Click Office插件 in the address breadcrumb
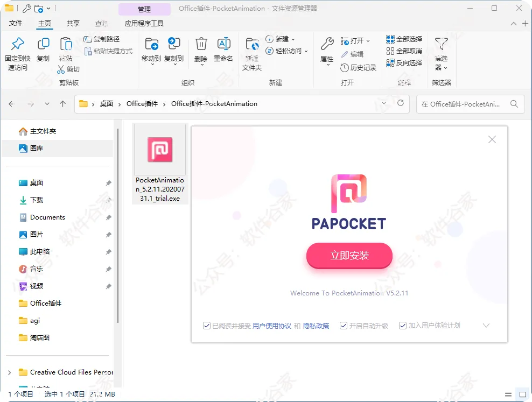This screenshot has width=532, height=402. pyautogui.click(x=142, y=104)
